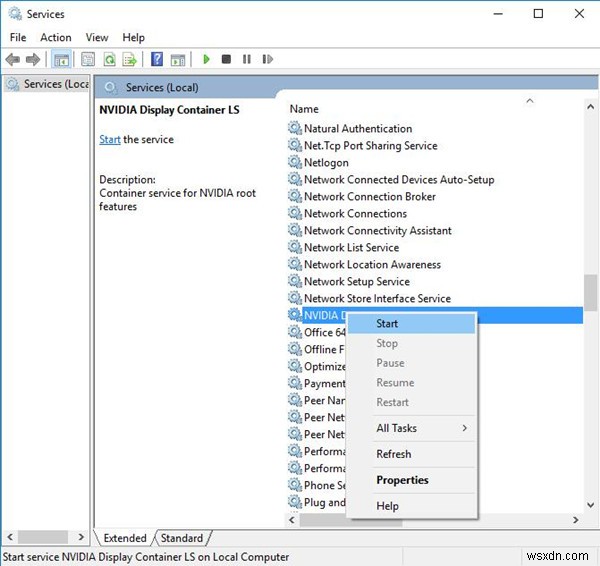Viewport: 600px width, 566px height.
Task: Click the Refresh toolbar icon
Action: pyautogui.click(x=110, y=59)
